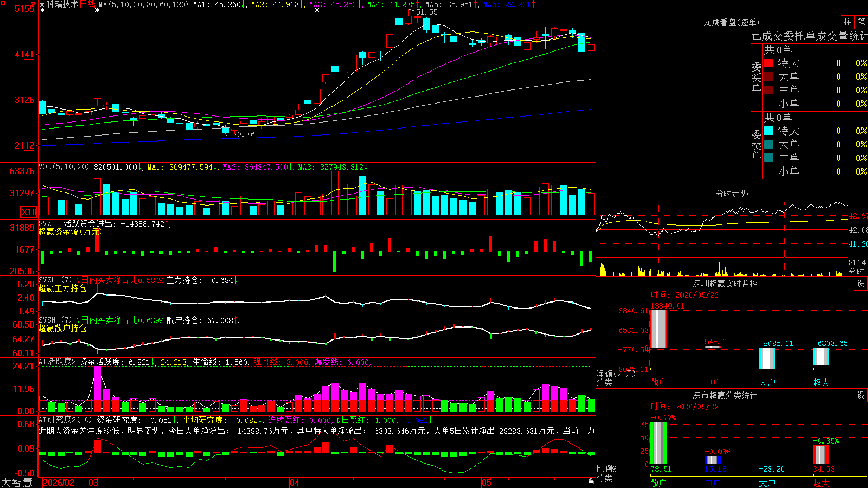
Task: Click the 51.55 high price label
Action: coord(426,12)
